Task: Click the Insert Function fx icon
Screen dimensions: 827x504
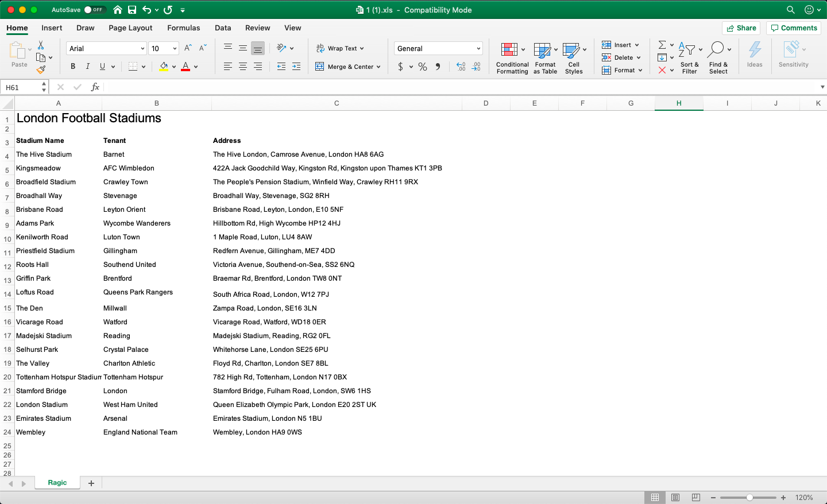Action: point(95,87)
